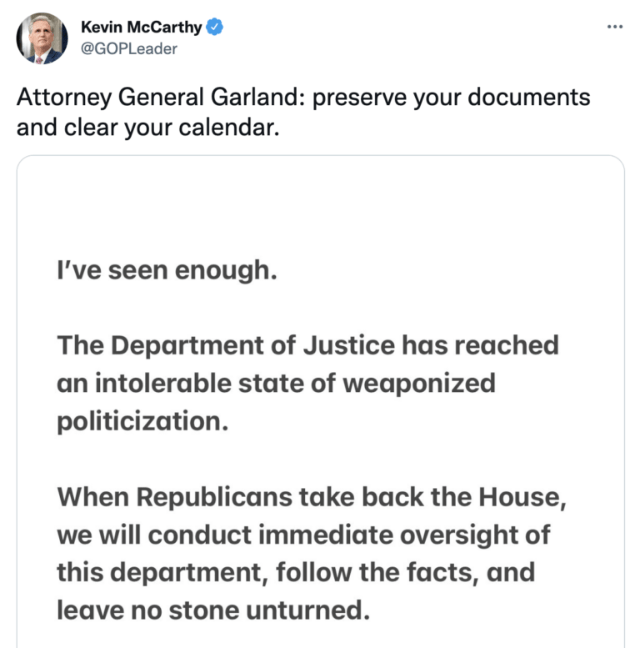This screenshot has height=661, width=626.
Task: Open the Kevin McCarthy display name link
Action: click(x=140, y=27)
